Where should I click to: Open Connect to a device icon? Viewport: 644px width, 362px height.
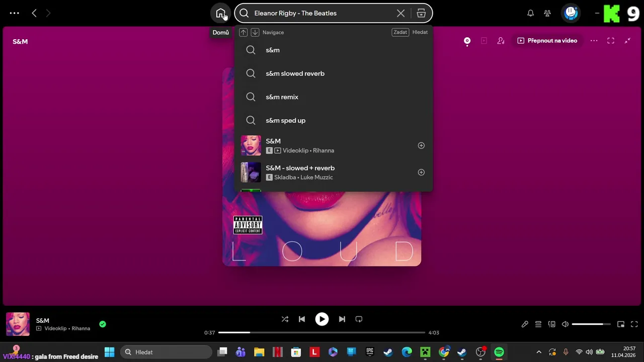click(552, 324)
